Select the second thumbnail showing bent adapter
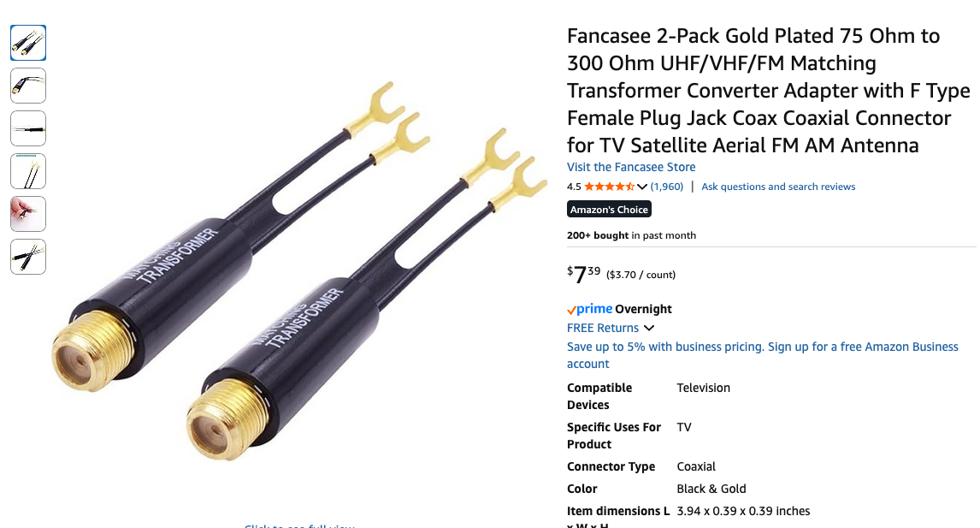980x528 pixels. coord(28,86)
